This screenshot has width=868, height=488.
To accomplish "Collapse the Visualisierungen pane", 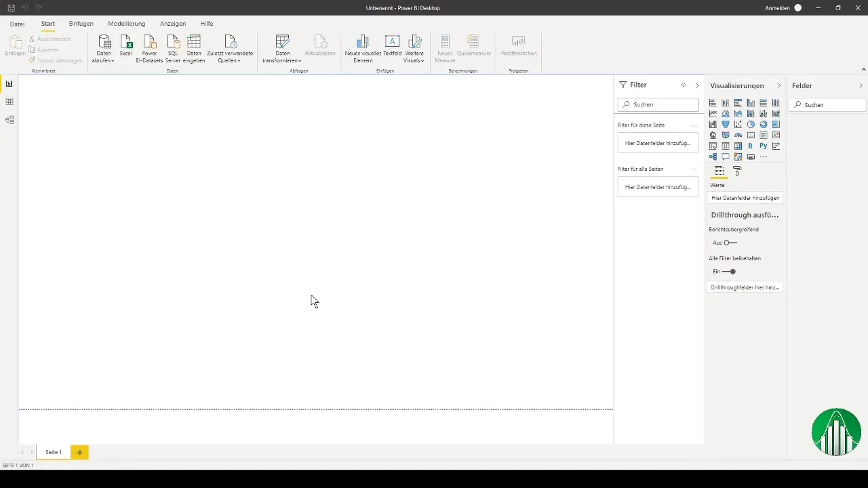I will 778,86.
